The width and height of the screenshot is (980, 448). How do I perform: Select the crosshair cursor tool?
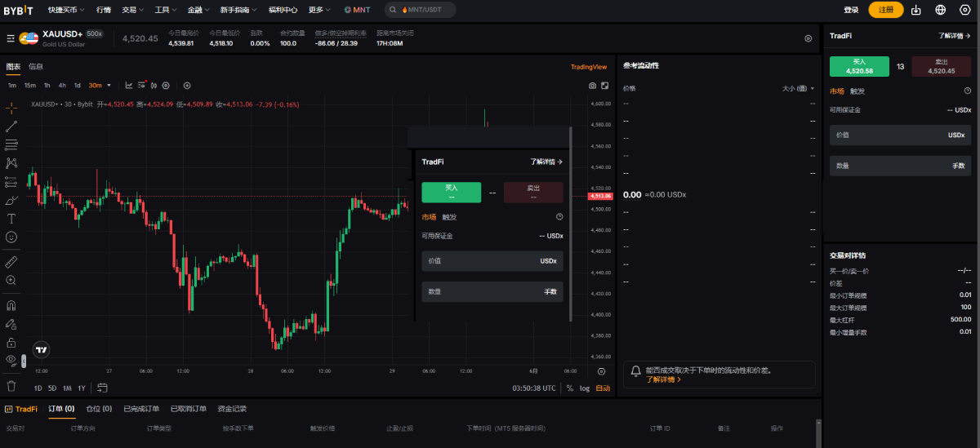[11, 107]
